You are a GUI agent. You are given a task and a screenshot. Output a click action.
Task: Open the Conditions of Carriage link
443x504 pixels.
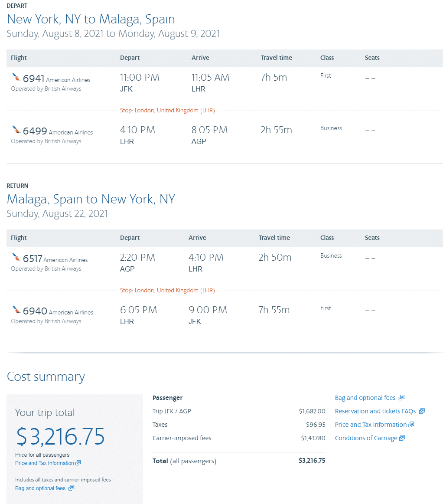click(366, 438)
